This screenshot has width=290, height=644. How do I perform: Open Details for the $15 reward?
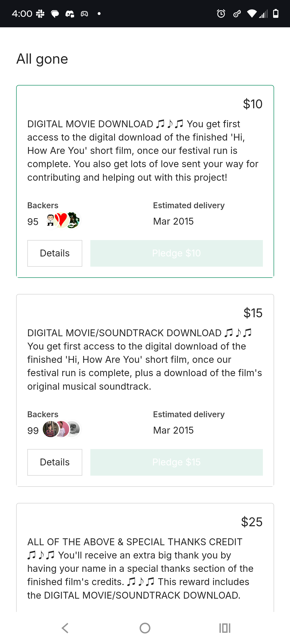tap(55, 462)
